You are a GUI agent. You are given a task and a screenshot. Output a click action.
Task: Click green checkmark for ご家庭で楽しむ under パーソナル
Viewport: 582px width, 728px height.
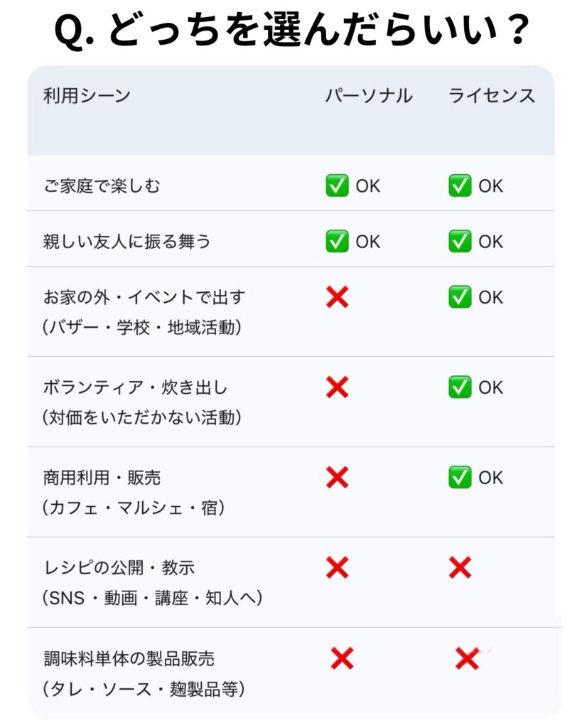click(x=337, y=186)
